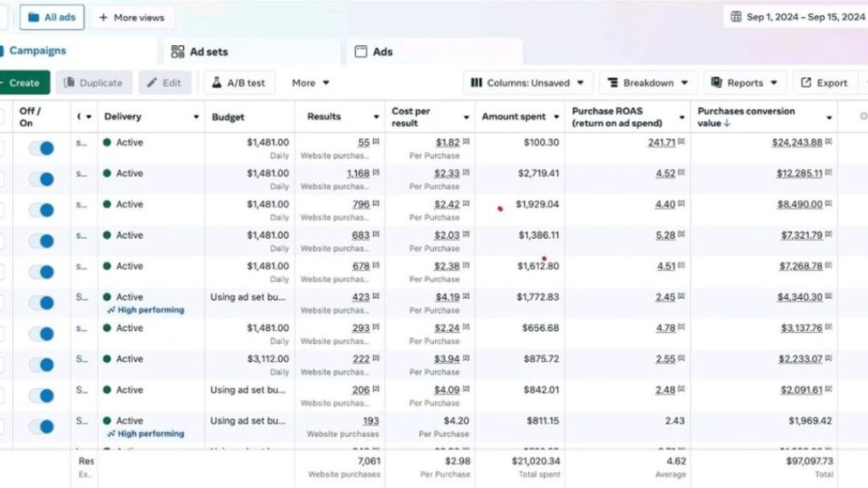Click the Breakdown list icon

point(613,82)
